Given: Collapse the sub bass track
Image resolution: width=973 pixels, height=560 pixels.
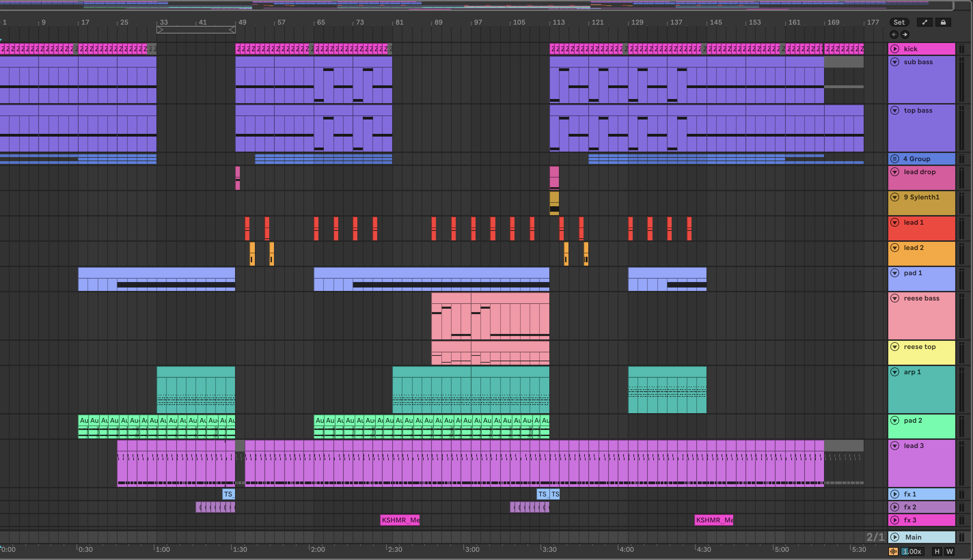Looking at the screenshot, I should pos(895,62).
